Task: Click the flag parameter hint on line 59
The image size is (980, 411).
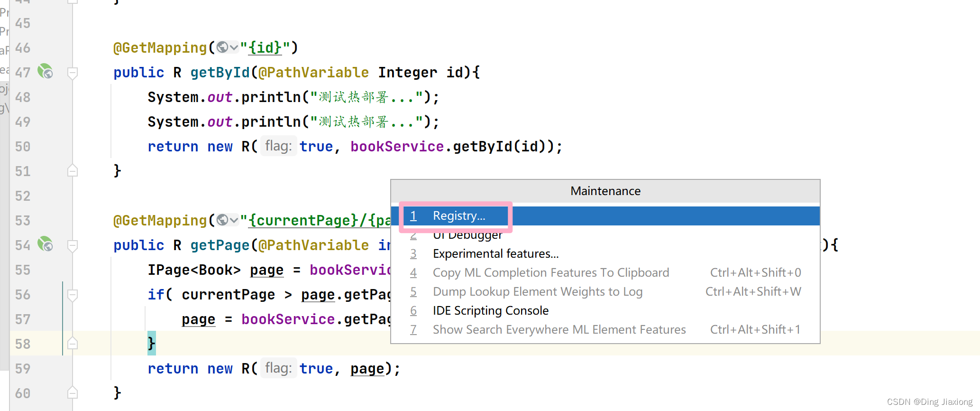Action: (278, 368)
